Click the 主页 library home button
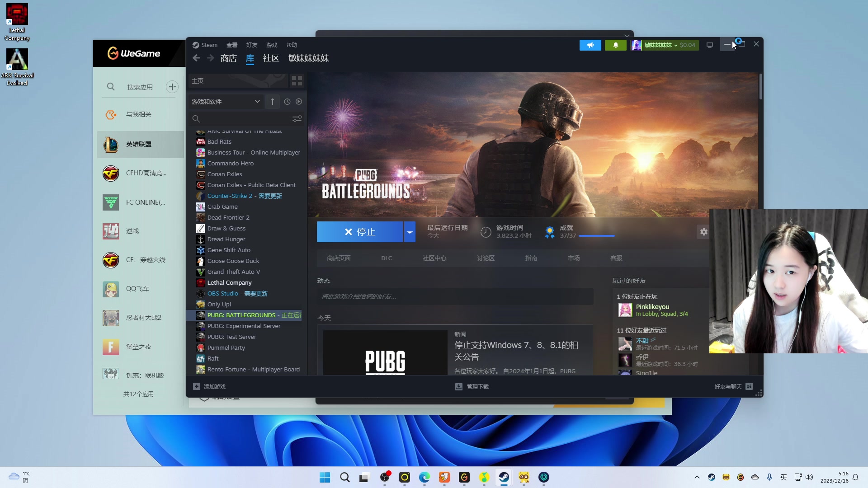This screenshot has width=868, height=488. [238, 81]
